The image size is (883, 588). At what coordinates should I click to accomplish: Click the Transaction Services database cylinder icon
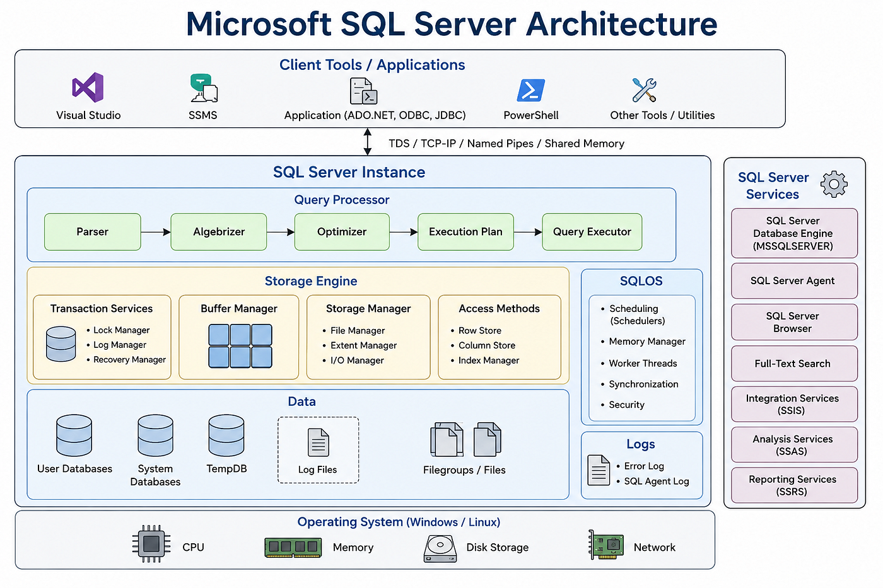point(61,343)
